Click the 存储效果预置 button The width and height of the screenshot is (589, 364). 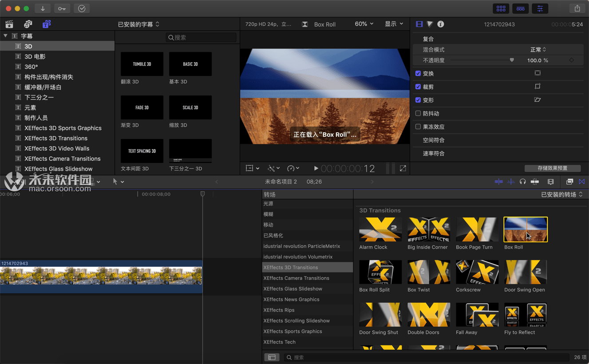pyautogui.click(x=552, y=168)
